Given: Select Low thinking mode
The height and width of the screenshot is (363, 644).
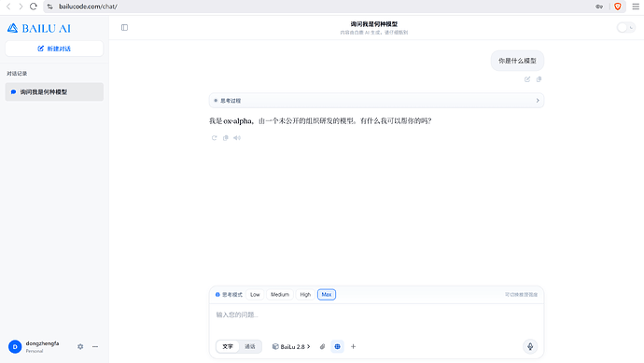Looking at the screenshot, I should click(255, 295).
